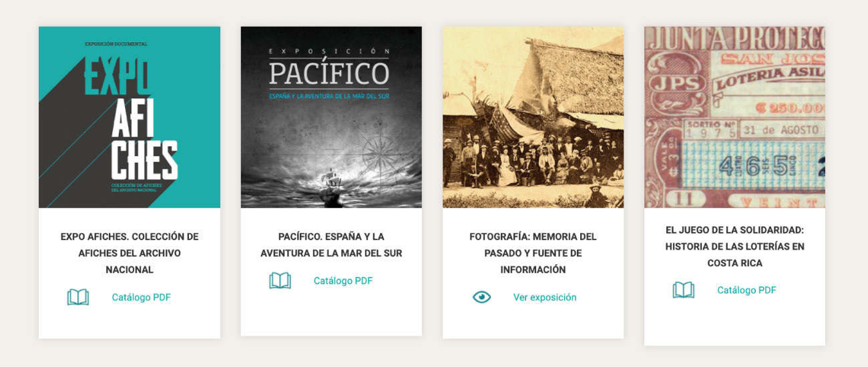Click the eye icon beside Ver exposición

pos(481,298)
